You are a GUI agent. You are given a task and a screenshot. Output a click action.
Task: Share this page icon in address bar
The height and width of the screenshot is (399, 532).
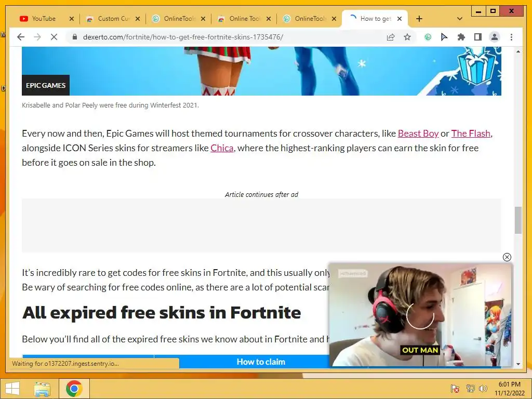391,37
